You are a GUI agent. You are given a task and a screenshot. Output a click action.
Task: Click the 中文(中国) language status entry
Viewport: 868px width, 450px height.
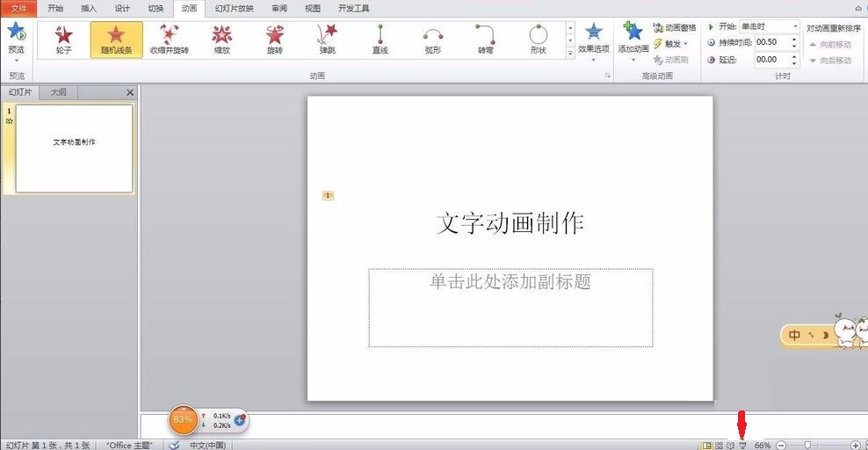pos(207,445)
